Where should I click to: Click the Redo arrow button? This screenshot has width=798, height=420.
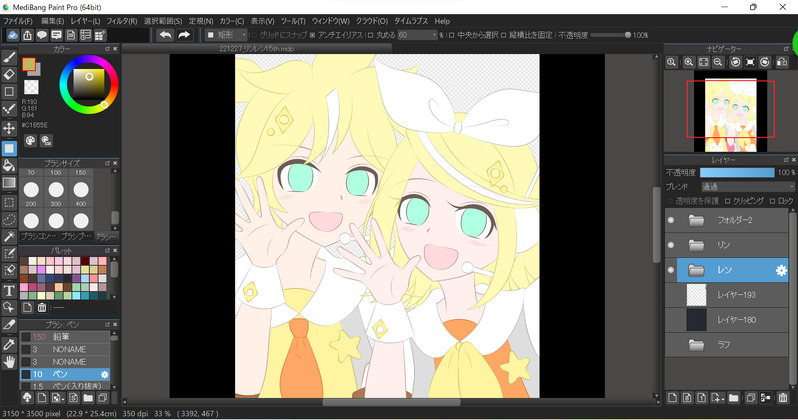(184, 35)
